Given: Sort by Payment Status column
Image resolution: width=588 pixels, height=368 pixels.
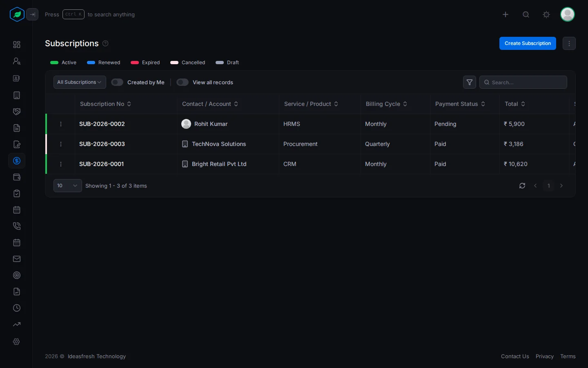Looking at the screenshot, I should pyautogui.click(x=460, y=104).
